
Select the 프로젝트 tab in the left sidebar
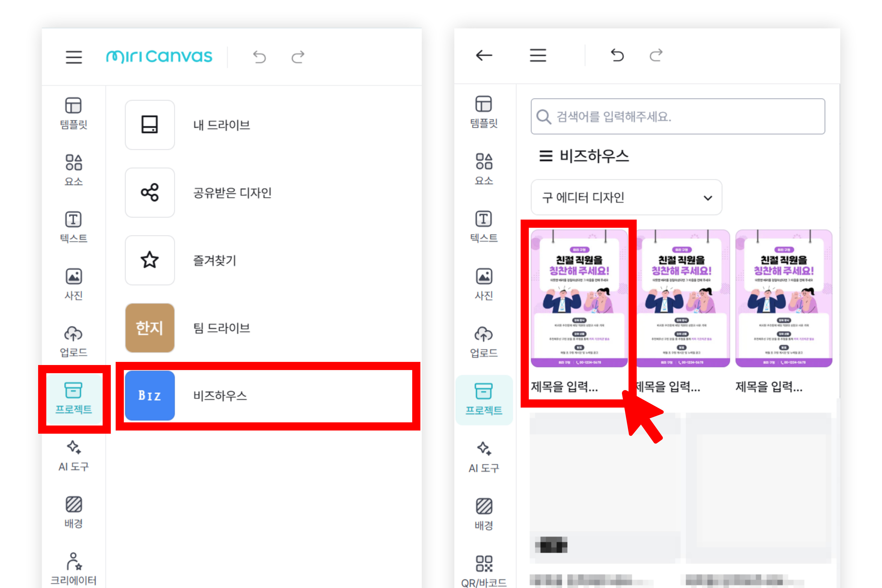click(74, 399)
